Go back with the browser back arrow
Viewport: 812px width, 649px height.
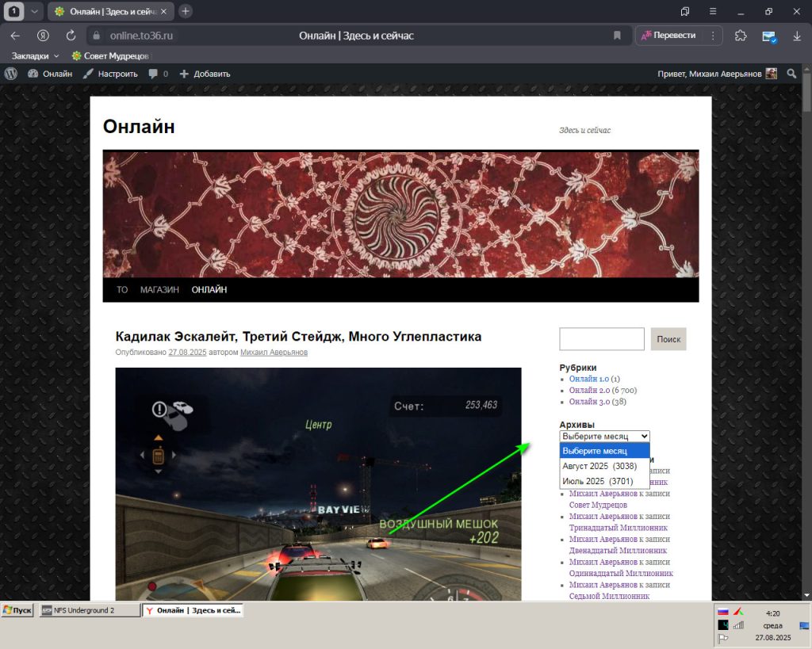pos(15,36)
